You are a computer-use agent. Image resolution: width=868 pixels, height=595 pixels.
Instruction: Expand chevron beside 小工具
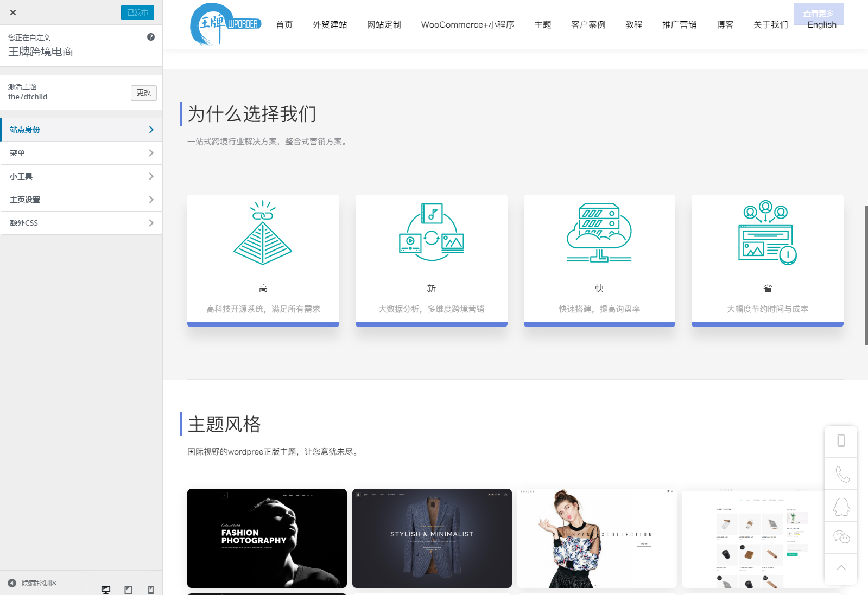[x=151, y=176]
